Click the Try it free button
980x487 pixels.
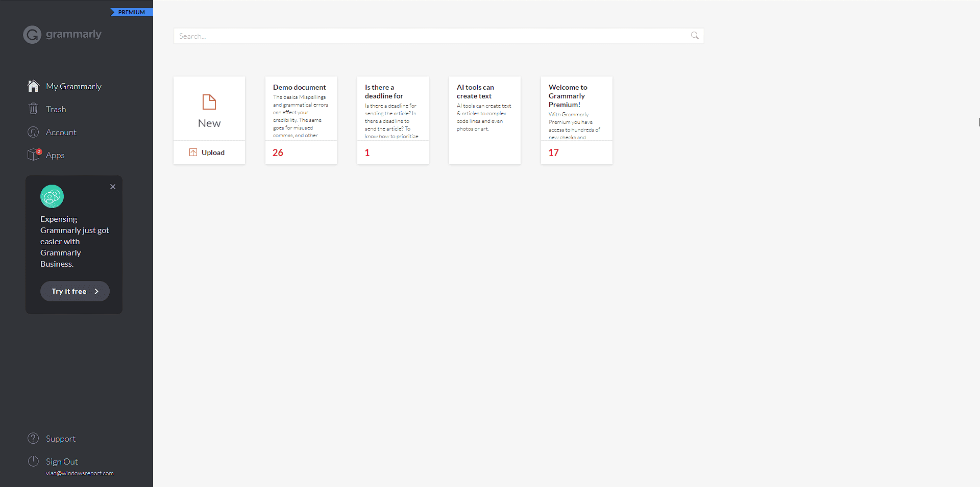75,291
